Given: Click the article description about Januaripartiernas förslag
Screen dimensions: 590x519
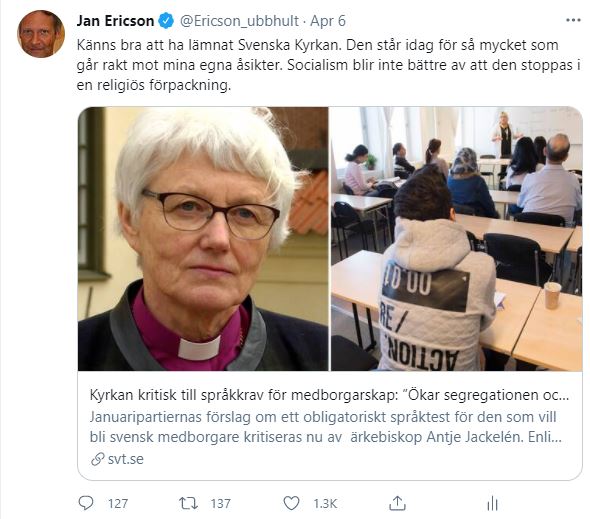Looking at the screenshot, I should [326, 427].
